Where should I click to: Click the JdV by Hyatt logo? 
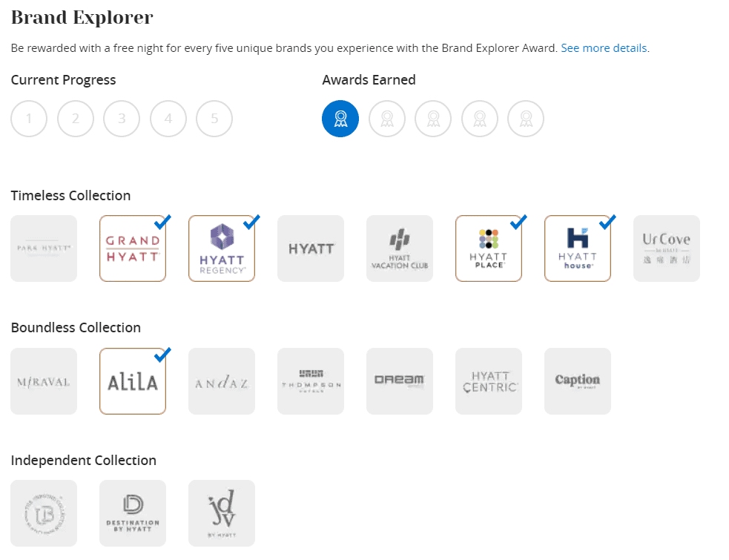222,513
